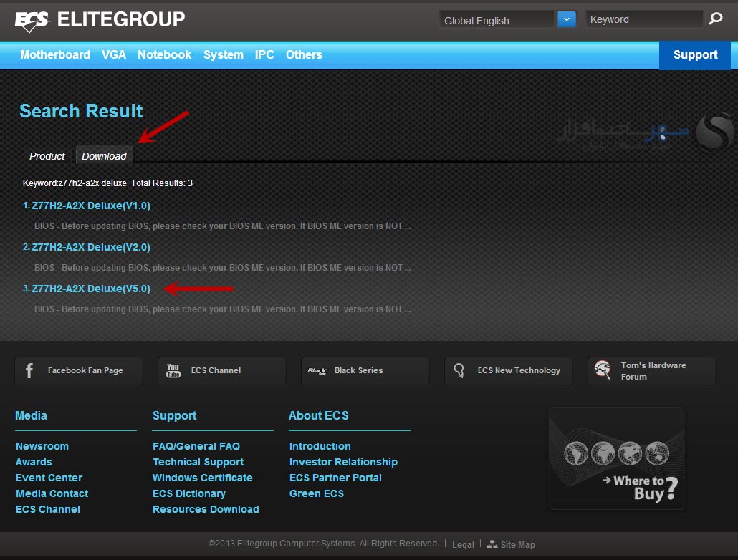The height and width of the screenshot is (560, 738).
Task: Open the ECS Partner Portal link
Action: coord(335,478)
